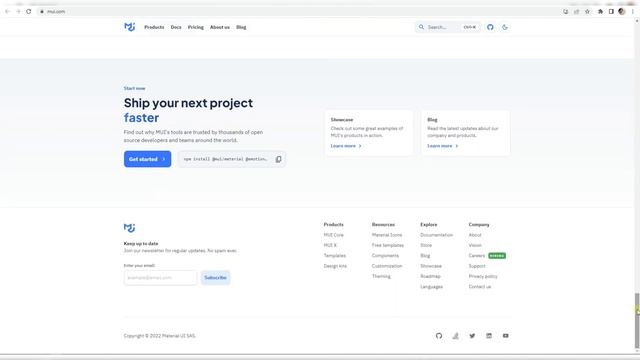Open Showcase link in the footer Explore column
The height and width of the screenshot is (360, 640).
click(431, 266)
